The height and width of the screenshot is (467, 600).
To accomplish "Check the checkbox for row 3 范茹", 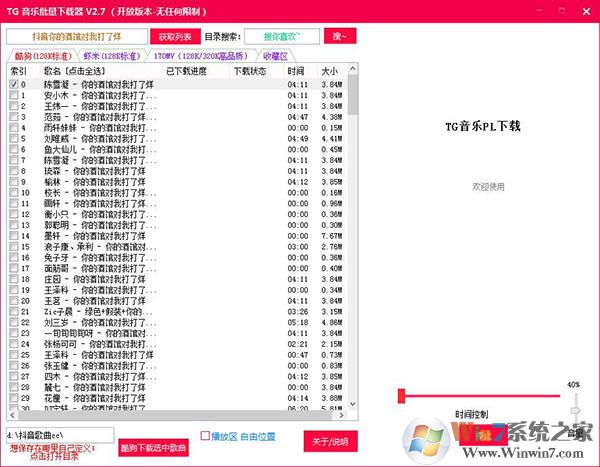I will (14, 116).
